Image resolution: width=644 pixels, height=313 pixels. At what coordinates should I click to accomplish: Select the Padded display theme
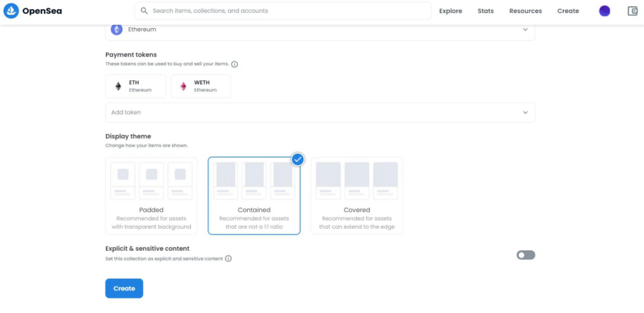point(151,196)
